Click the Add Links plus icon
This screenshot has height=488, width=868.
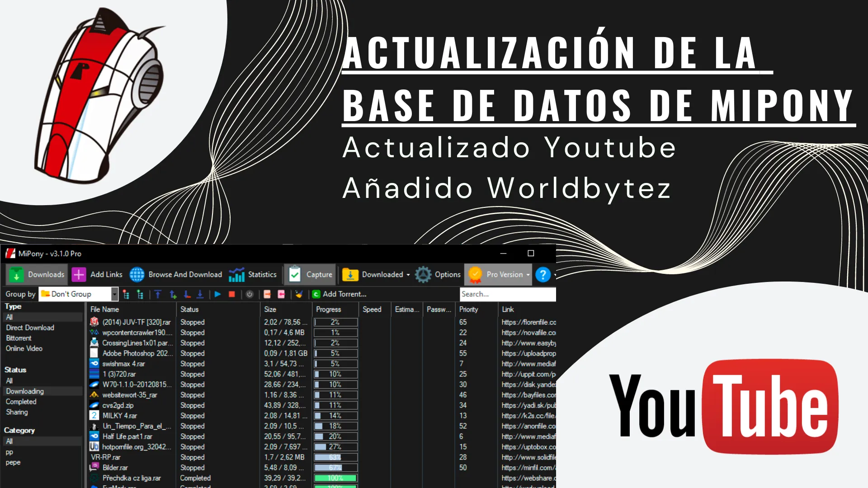click(79, 274)
